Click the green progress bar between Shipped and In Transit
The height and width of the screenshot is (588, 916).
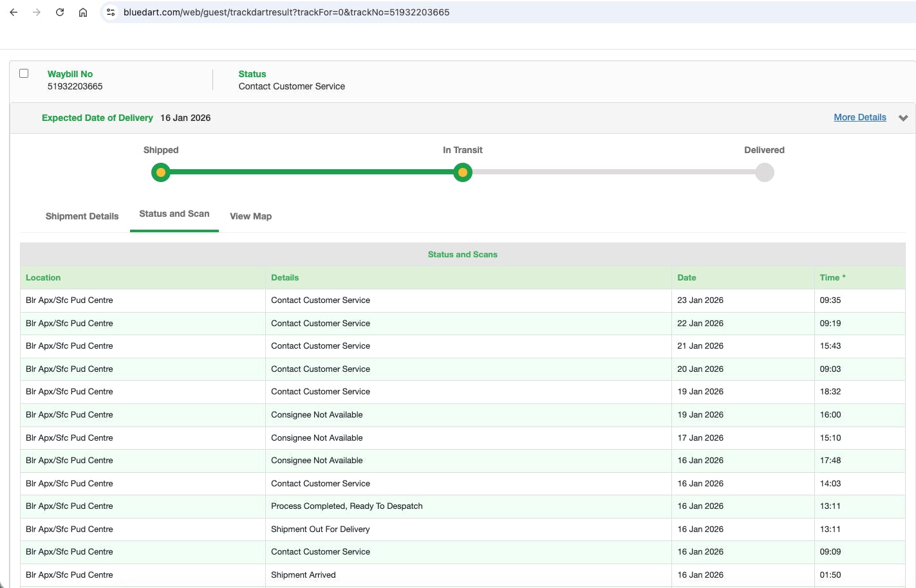point(312,172)
